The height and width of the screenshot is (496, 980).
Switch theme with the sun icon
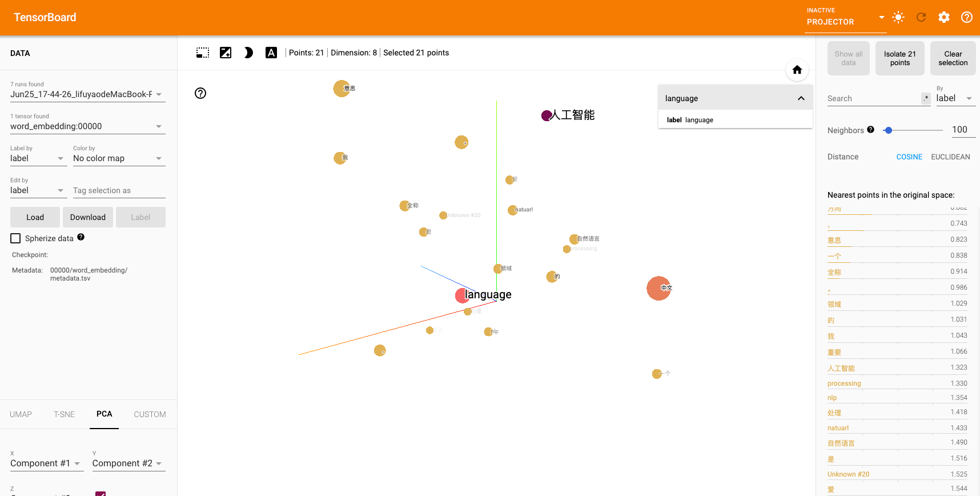[898, 17]
